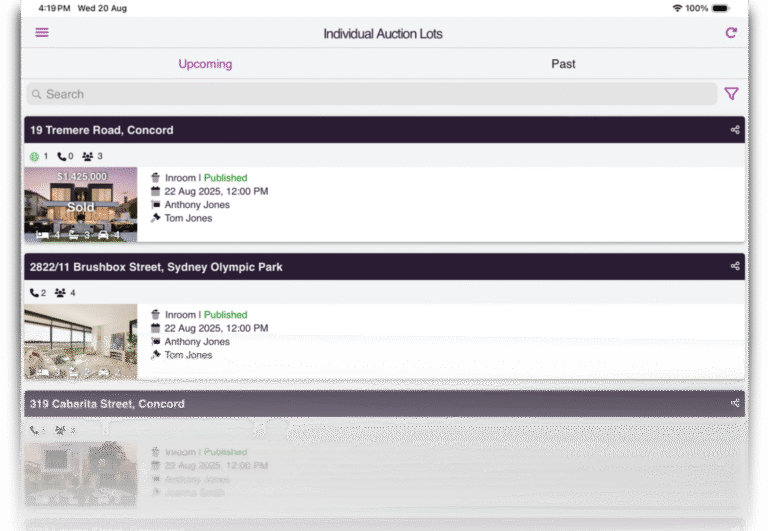768x531 pixels.
Task: Share the 19 Tremere Road lot
Action: click(x=735, y=130)
